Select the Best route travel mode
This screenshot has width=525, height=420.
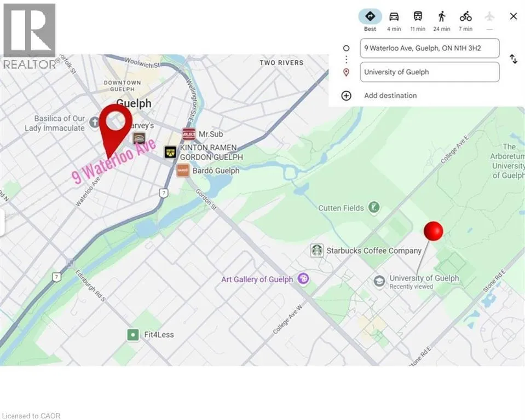(370, 16)
